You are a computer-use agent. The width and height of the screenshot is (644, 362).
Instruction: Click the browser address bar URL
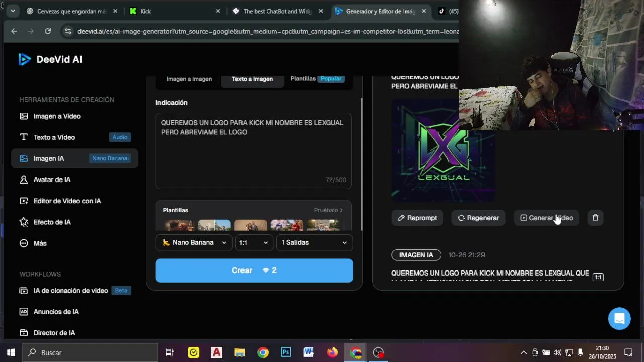[267, 31]
